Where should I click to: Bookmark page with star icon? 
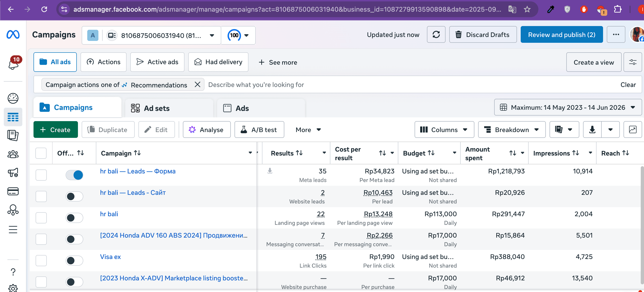click(527, 10)
